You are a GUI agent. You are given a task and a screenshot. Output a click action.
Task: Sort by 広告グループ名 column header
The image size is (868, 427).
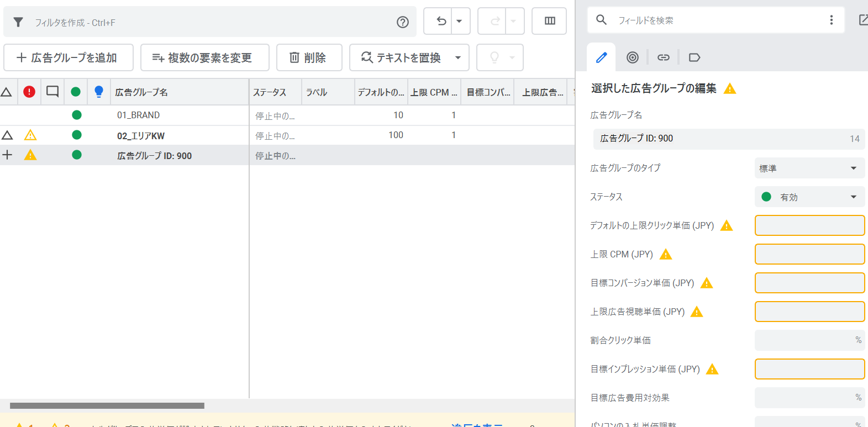(180, 92)
